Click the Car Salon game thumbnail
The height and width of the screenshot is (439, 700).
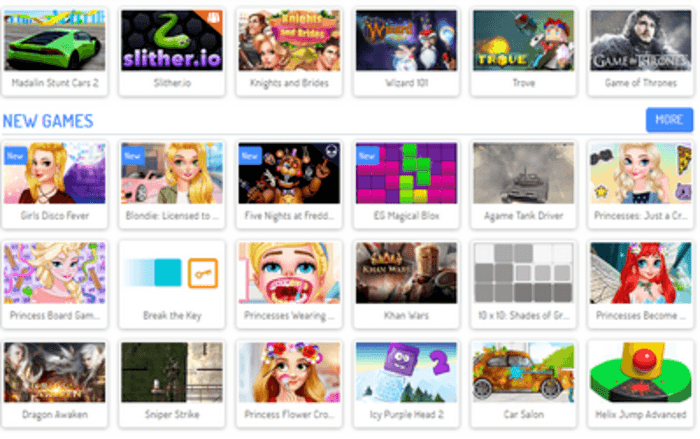[523, 372]
